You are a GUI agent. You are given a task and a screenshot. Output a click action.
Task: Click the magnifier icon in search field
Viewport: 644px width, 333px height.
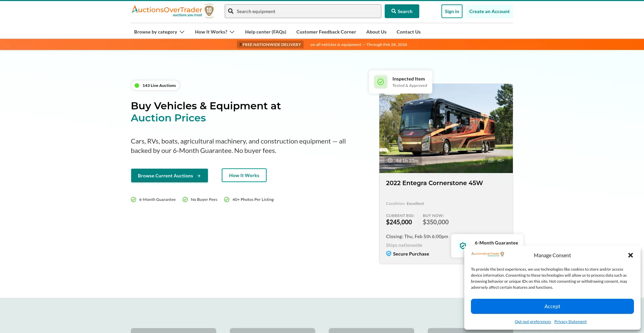(231, 11)
